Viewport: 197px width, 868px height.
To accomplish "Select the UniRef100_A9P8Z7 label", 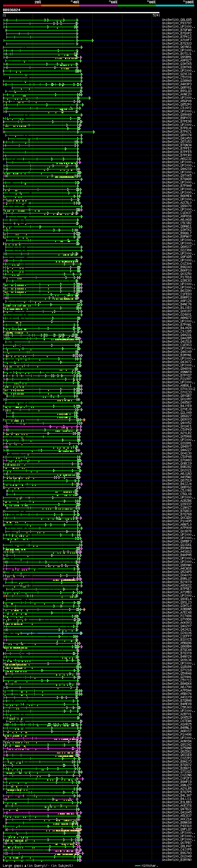I will coord(177,60).
